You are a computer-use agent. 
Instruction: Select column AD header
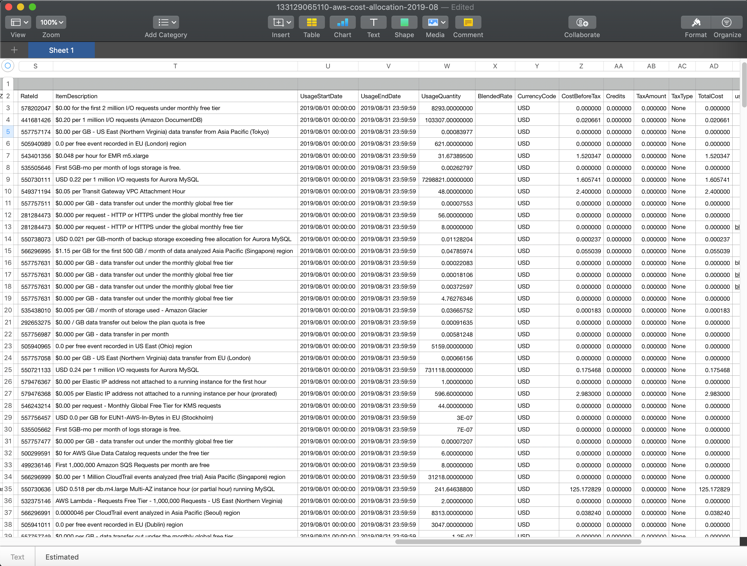coord(714,66)
